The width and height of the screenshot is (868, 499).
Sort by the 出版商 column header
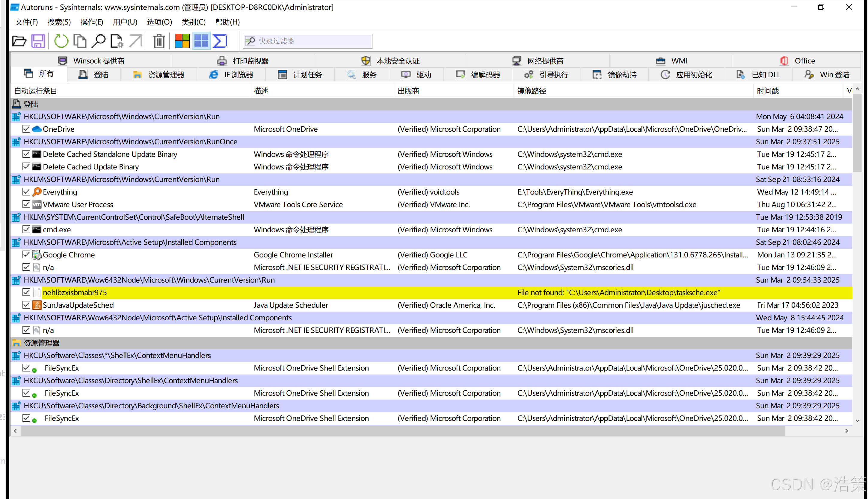(408, 91)
